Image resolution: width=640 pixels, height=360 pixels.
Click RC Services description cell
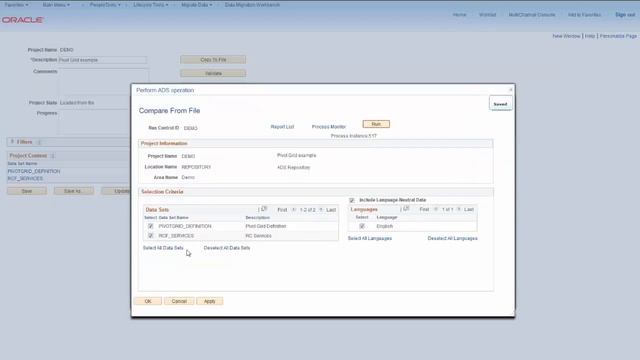coord(258,236)
